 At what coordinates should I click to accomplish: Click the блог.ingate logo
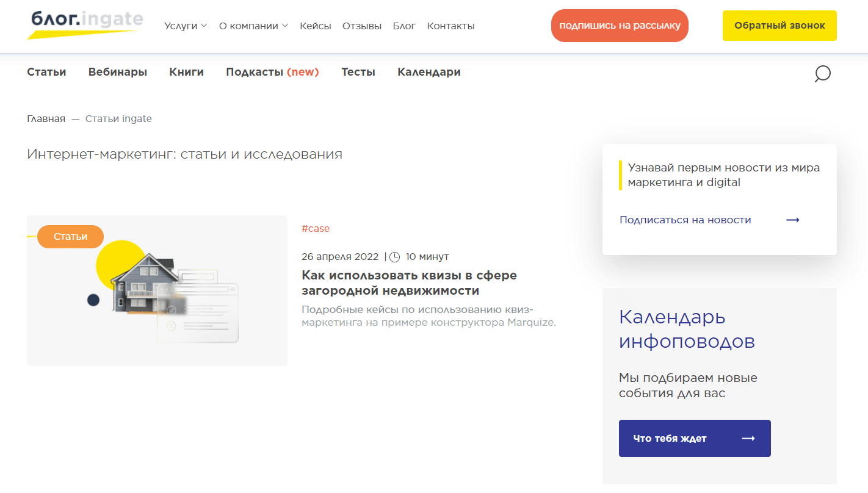(x=85, y=24)
